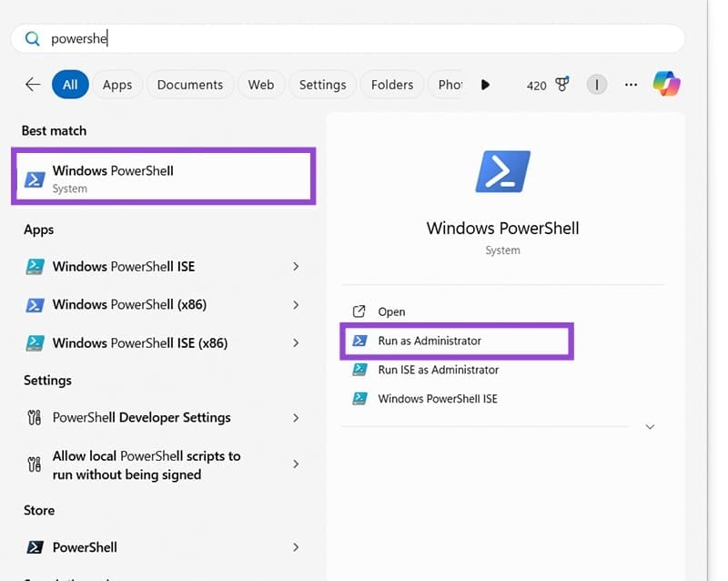This screenshot has height=581, width=728.
Task: Click the back arrow above Best match
Action: coord(33,84)
